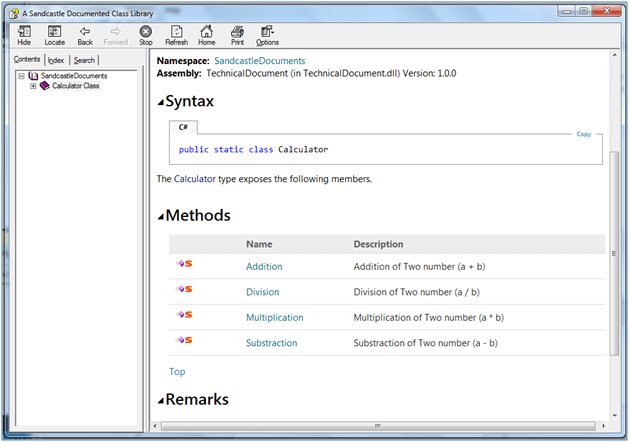The width and height of the screenshot is (630, 442).
Task: Click the scroll left arrow
Action: (155, 426)
